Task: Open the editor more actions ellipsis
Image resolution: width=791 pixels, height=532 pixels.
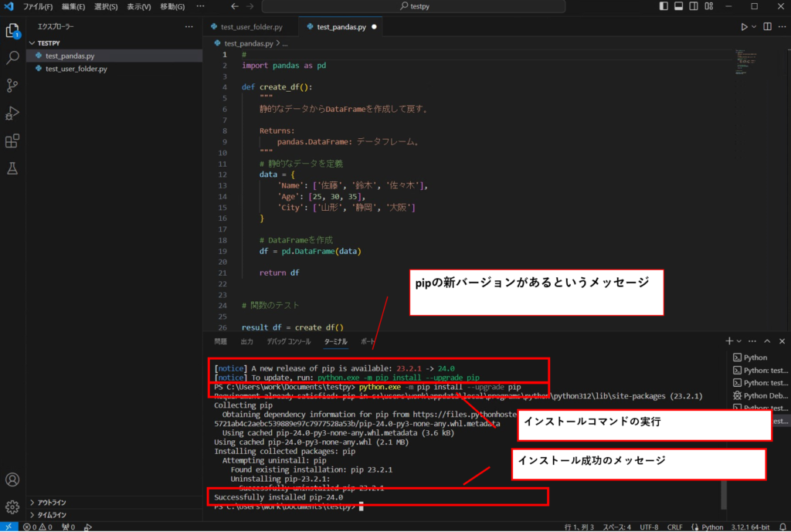Action: tap(782, 27)
